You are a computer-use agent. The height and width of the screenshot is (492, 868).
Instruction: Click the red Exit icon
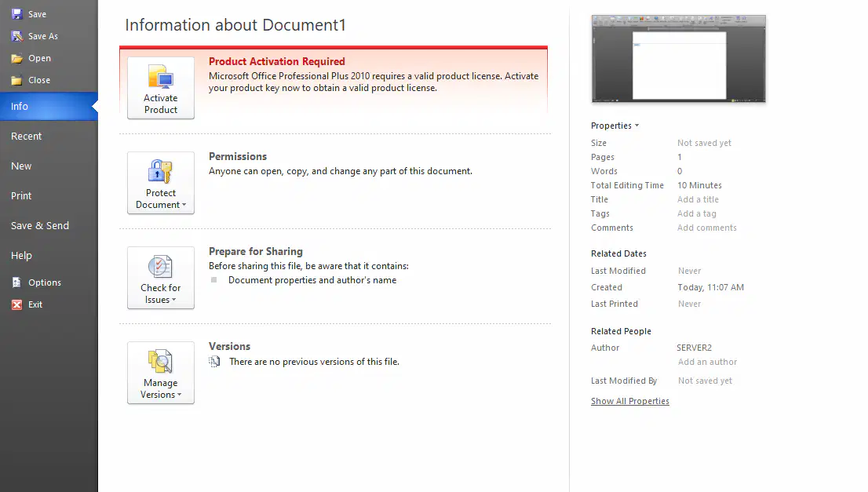pos(17,304)
